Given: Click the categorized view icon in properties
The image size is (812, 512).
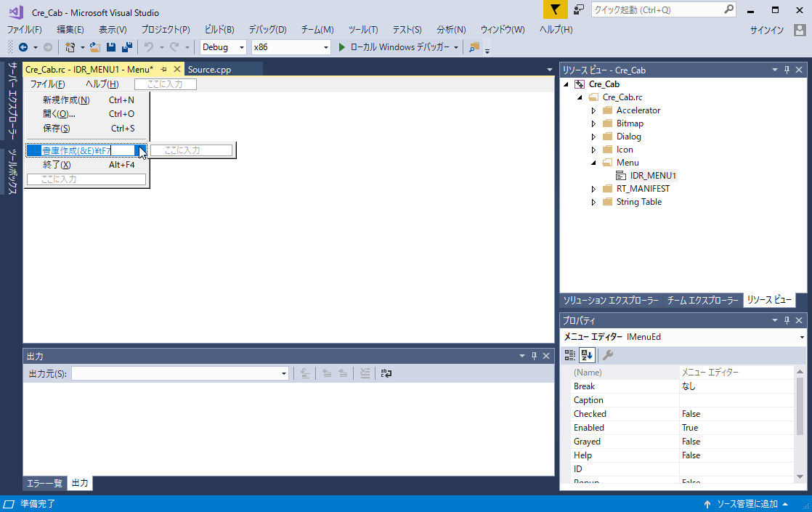Looking at the screenshot, I should click(569, 355).
